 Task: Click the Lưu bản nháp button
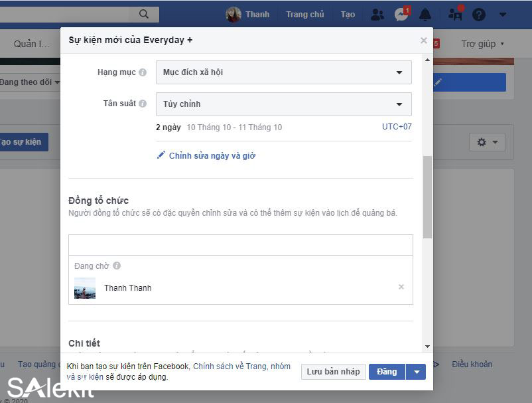pos(334,371)
